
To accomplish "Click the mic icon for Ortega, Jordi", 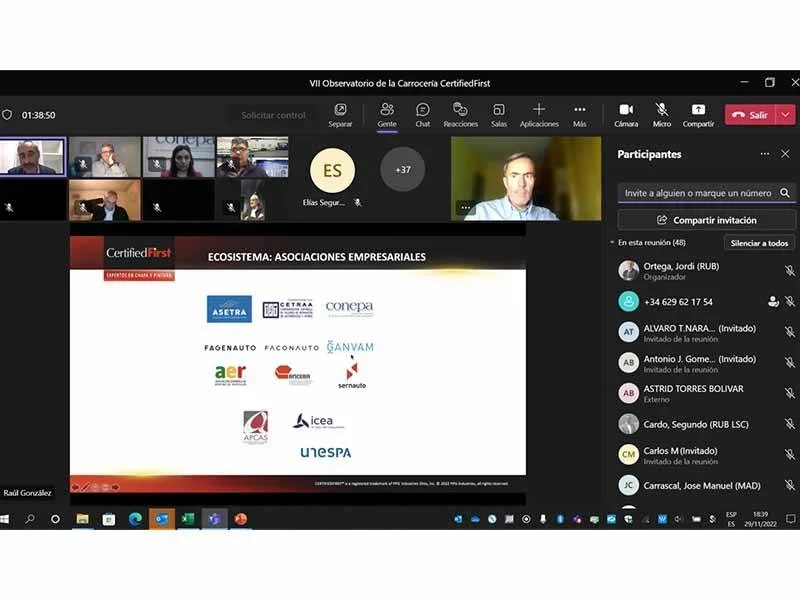I will tap(790, 271).
